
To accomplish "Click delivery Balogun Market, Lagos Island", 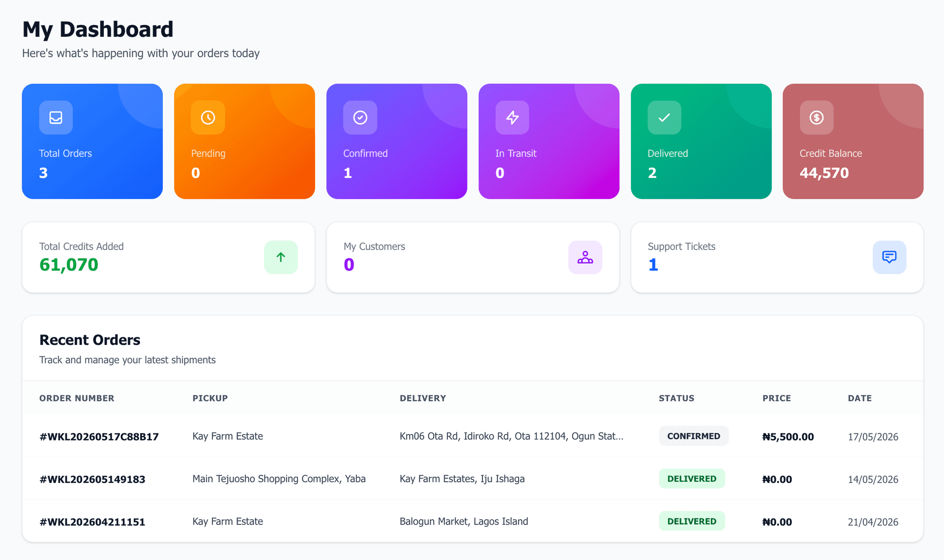I will [x=464, y=522].
